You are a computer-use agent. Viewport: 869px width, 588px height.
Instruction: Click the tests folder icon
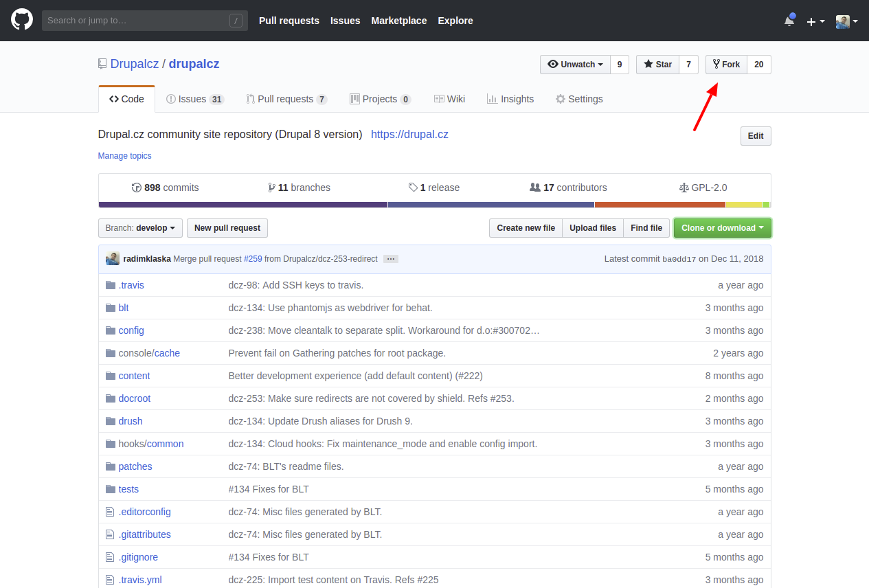[111, 489]
